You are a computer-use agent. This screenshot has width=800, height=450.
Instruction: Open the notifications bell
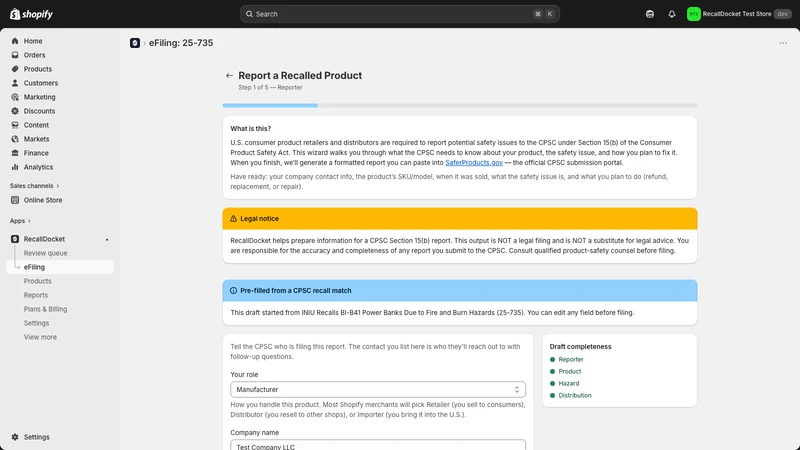click(672, 14)
